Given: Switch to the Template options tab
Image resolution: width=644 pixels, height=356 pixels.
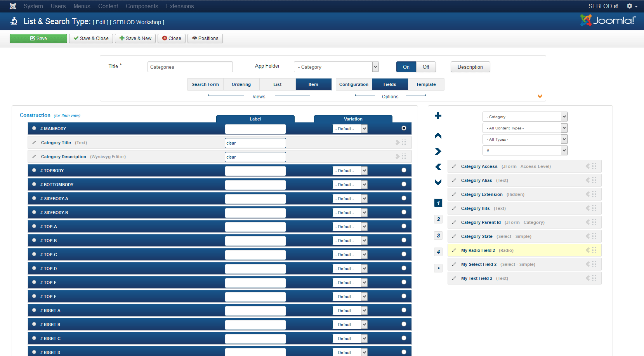Looking at the screenshot, I should tap(426, 84).
